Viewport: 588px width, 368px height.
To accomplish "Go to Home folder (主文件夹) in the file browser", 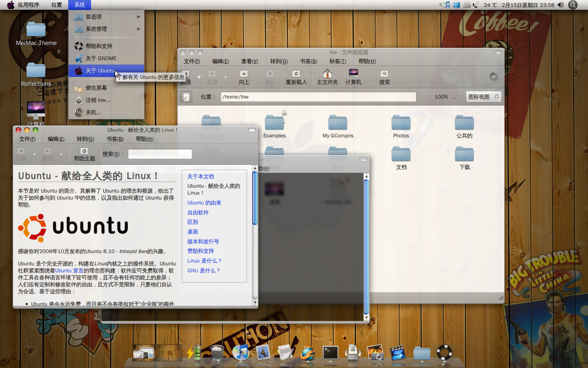I will (327, 77).
